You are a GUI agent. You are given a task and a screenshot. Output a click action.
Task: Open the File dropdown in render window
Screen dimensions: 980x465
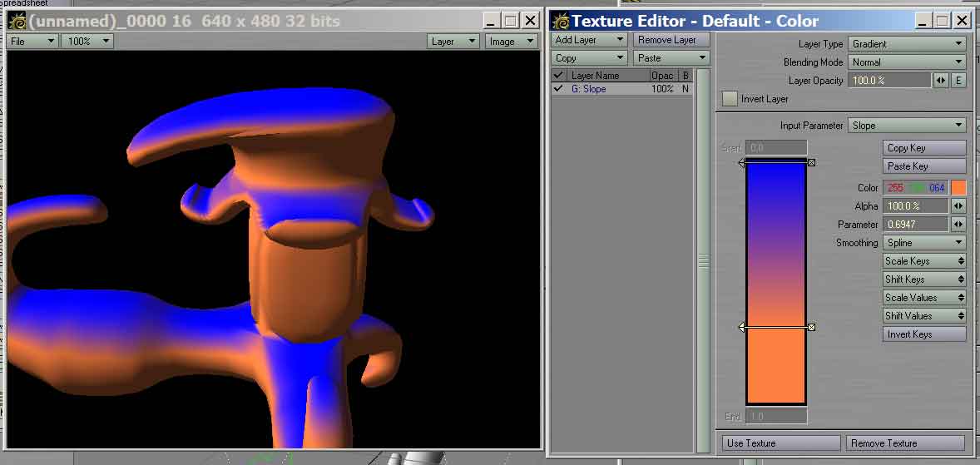click(x=32, y=42)
